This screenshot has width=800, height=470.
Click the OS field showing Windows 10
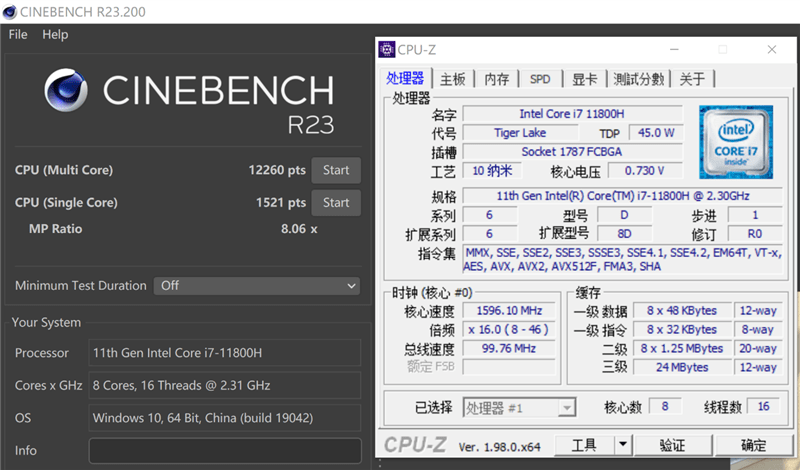[225, 418]
